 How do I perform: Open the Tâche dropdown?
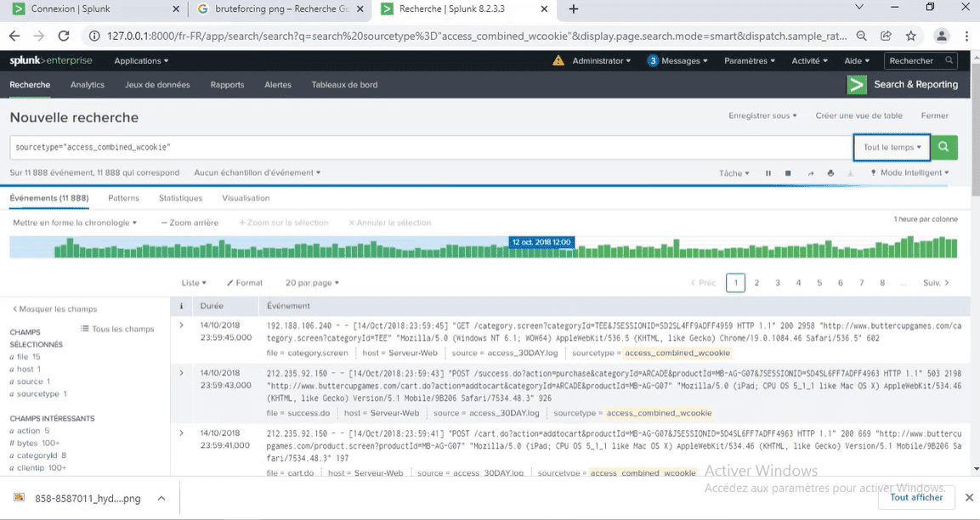tap(734, 173)
